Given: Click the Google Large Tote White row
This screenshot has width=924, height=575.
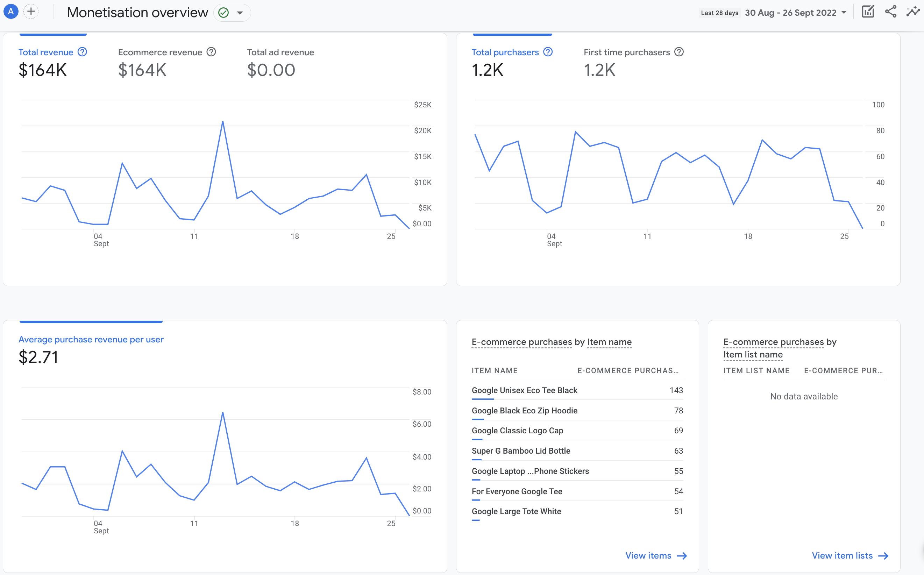Looking at the screenshot, I should (577, 511).
